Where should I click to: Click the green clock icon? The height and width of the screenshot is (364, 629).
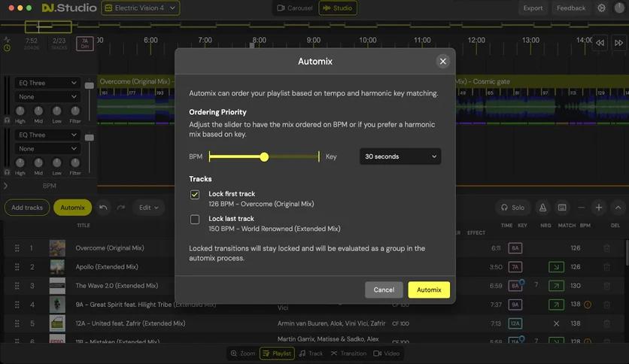point(7,47)
